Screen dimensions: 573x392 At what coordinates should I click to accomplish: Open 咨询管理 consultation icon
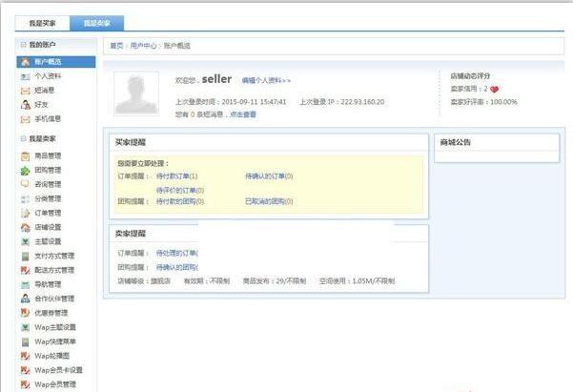tap(25, 184)
